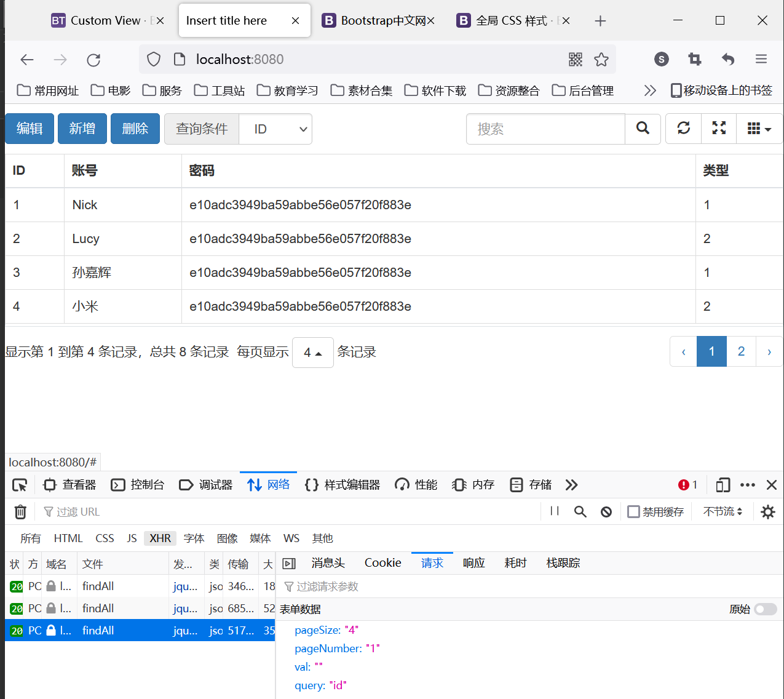Viewport: 784px width, 699px height.
Task: Open network settings gear icon
Action: point(768,511)
